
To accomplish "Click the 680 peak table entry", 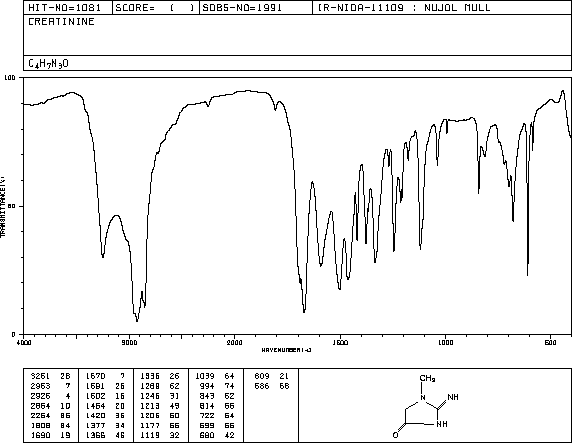I will 217,435.
